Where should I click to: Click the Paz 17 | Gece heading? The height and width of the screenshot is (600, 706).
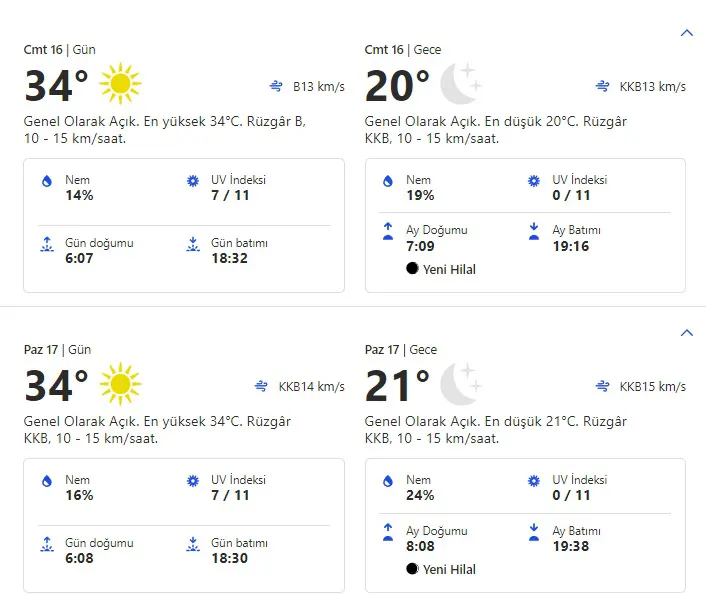pos(402,350)
